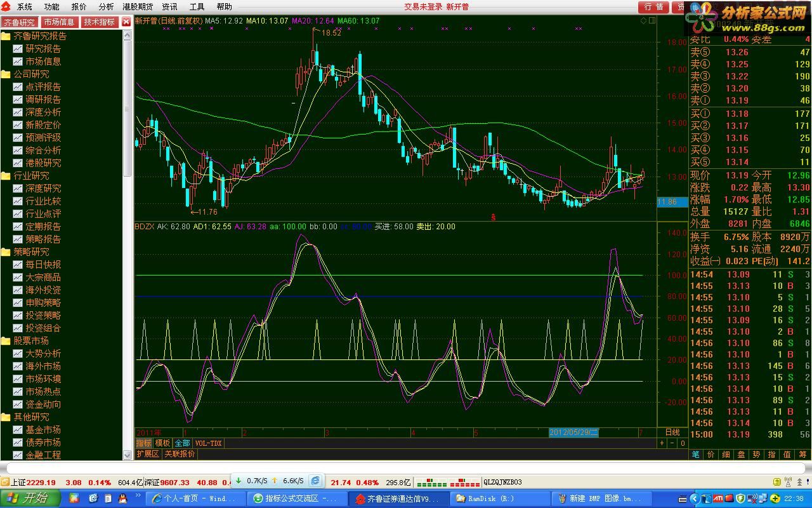Click the window-split square icon at chart top-right
This screenshot has width=812, height=508.
(x=652, y=20)
